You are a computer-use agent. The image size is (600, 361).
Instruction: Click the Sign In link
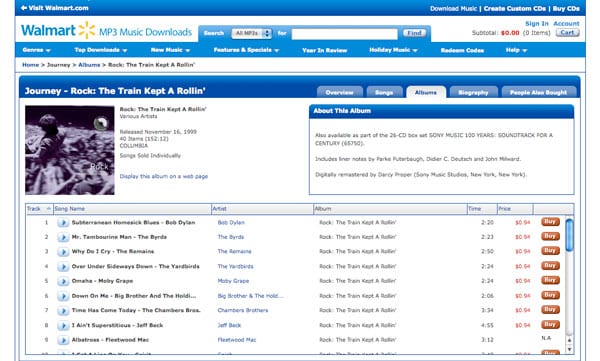[x=536, y=24]
